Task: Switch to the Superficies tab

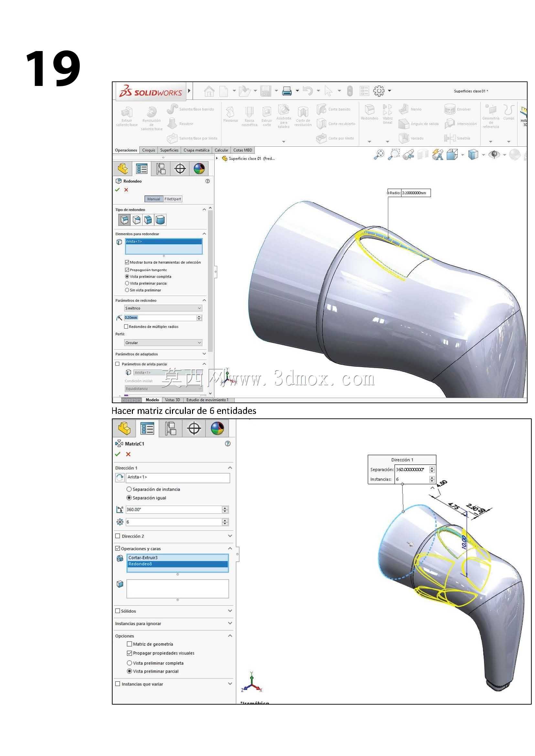Action: (x=169, y=150)
